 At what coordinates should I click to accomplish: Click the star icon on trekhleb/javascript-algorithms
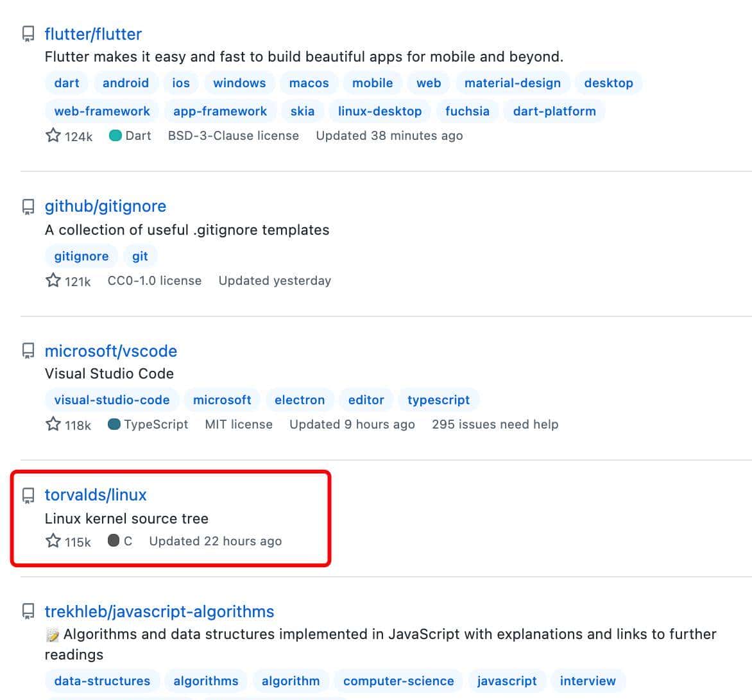pos(53,699)
